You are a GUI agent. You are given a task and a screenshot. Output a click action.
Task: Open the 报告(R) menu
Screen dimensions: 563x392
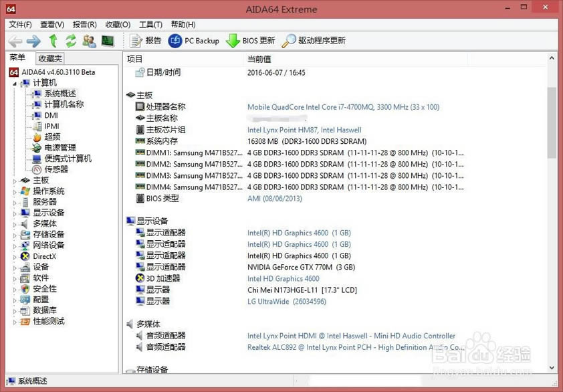tap(85, 25)
